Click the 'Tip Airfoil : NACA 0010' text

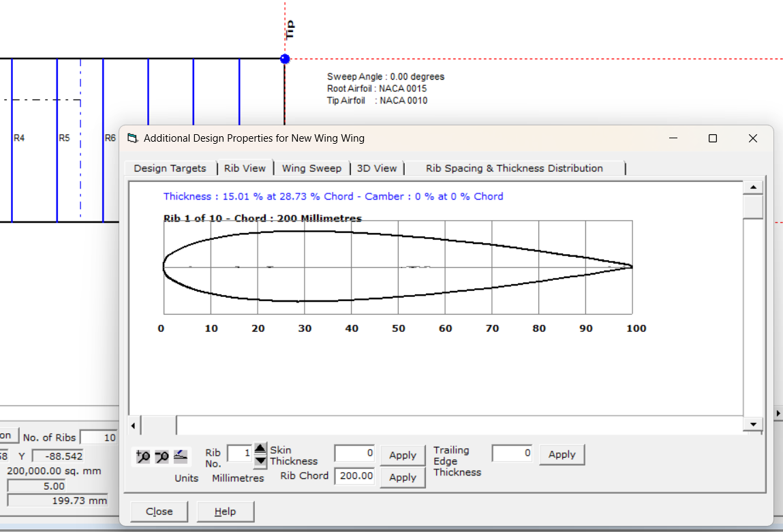coord(377,100)
